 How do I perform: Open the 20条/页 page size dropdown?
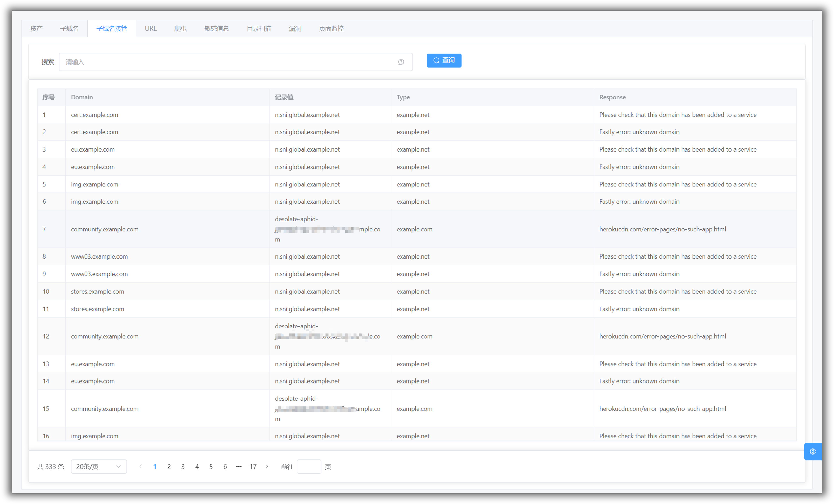98,466
